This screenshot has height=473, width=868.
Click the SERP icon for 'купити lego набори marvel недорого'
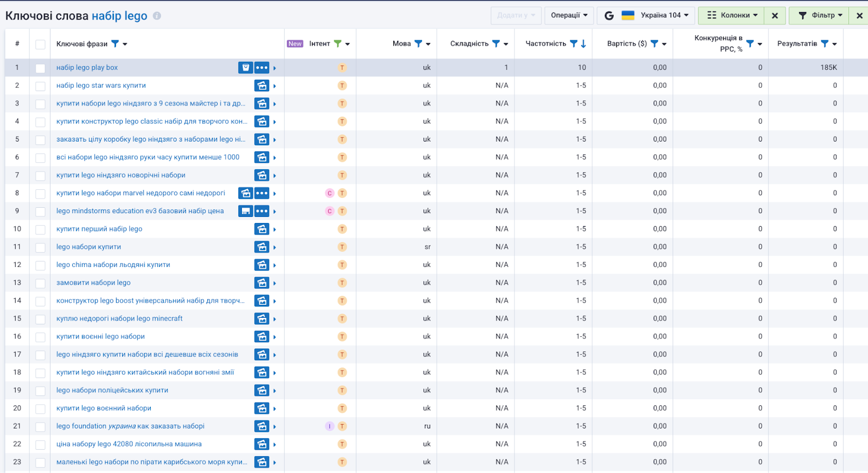[x=246, y=193]
